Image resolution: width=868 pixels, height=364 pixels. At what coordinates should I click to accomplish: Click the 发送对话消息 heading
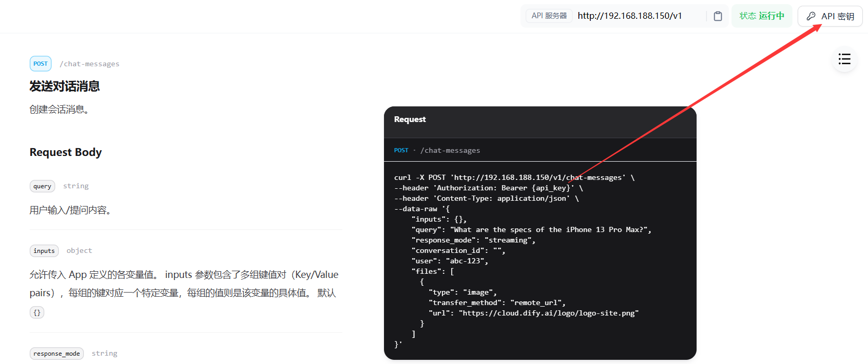[x=65, y=86]
